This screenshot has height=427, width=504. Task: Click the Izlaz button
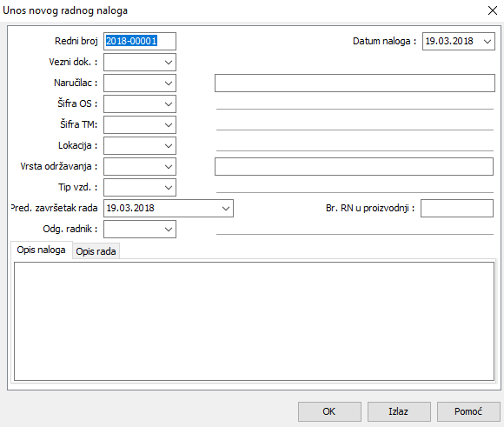pyautogui.click(x=399, y=411)
